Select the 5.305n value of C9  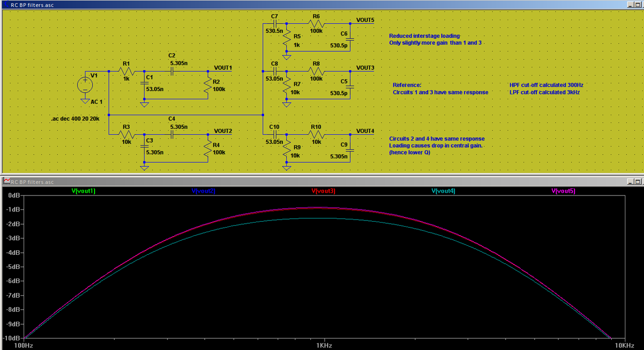338,157
